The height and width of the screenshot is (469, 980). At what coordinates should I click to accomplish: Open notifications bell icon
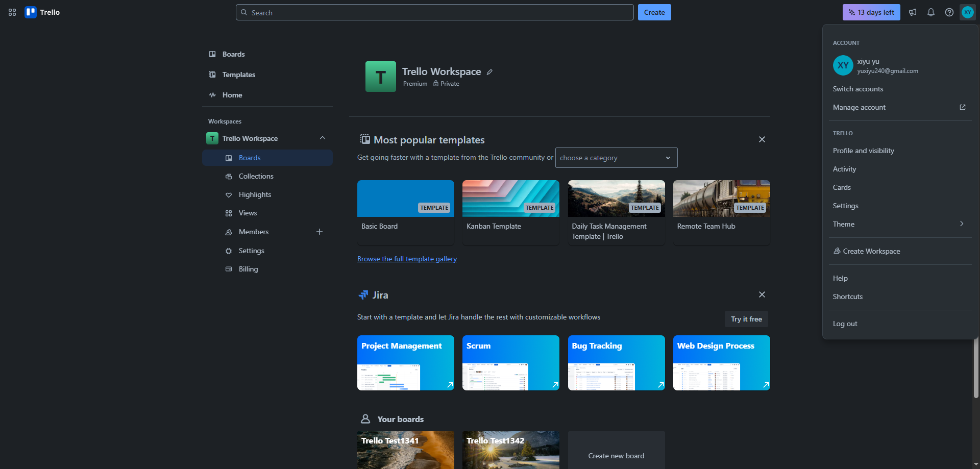(931, 12)
